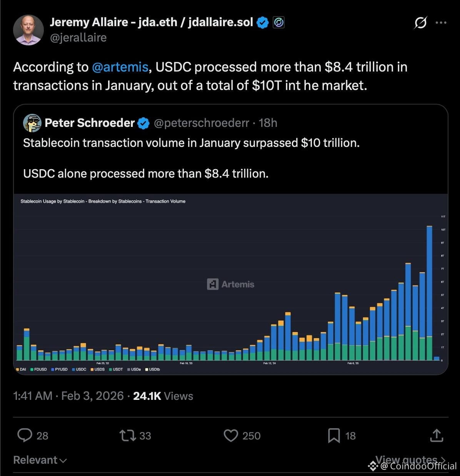Open Jeremy Allaire's profile photo
460x476 pixels.
pyautogui.click(x=28, y=30)
